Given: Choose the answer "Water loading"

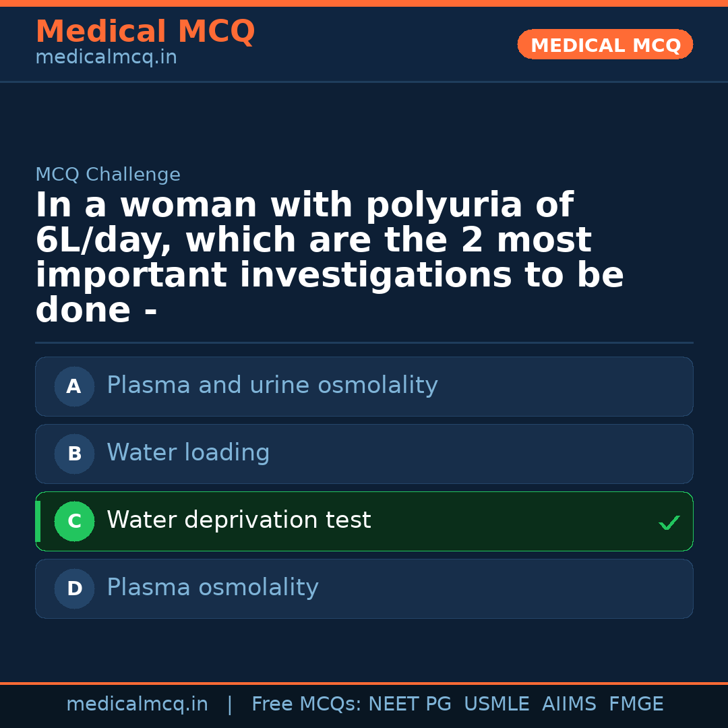Looking at the screenshot, I should click(x=188, y=453).
